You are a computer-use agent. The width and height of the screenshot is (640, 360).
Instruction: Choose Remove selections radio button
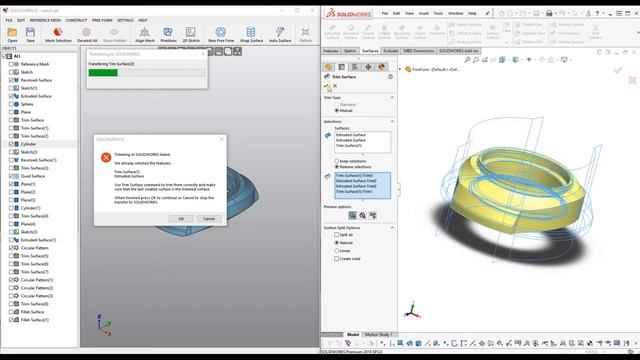pyautogui.click(x=337, y=167)
